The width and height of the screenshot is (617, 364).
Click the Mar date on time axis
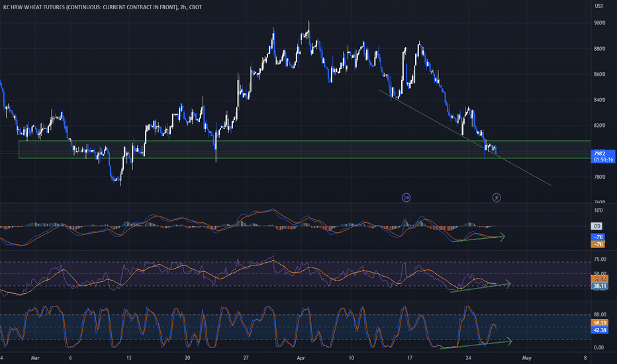[x=35, y=358]
